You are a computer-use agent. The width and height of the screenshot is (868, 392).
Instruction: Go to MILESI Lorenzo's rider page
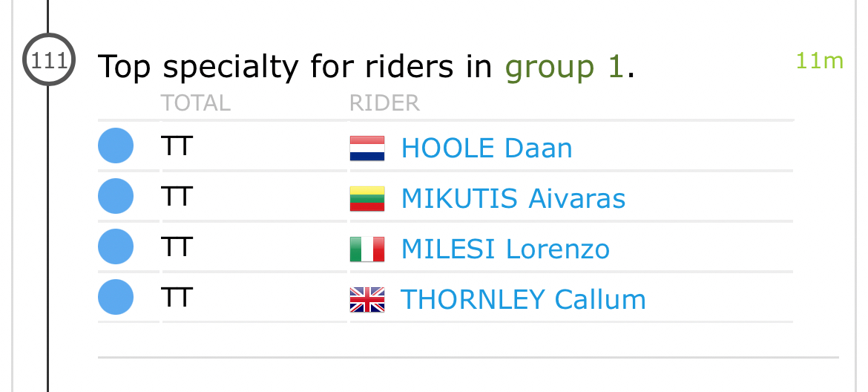[505, 249]
